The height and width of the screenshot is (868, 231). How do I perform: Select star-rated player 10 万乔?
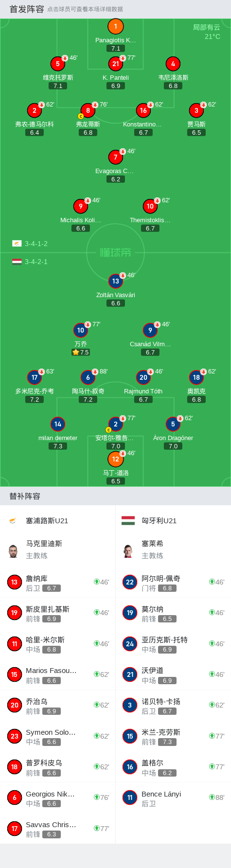click(x=80, y=330)
